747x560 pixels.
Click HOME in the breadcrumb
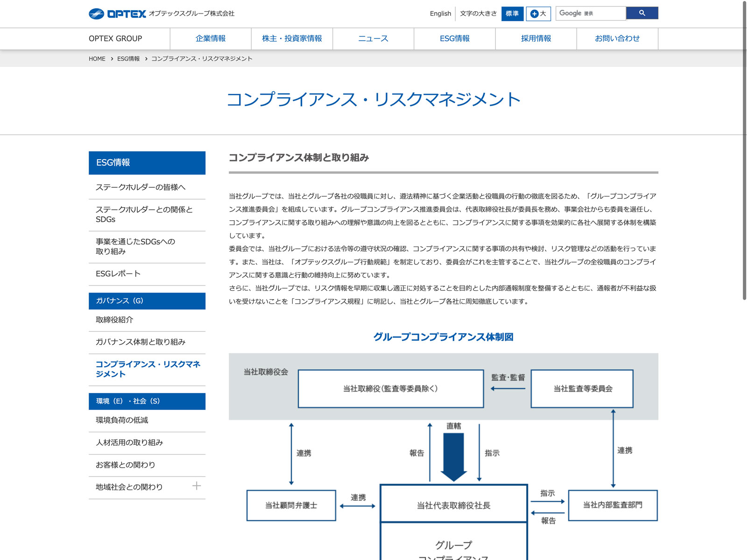(97, 59)
